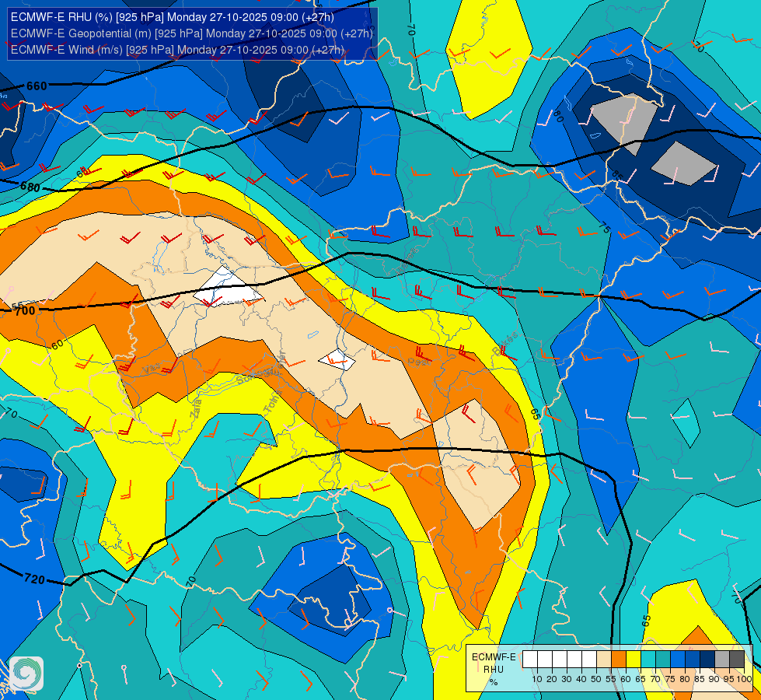Click the 95 tick label in legend
The image size is (761, 700).
[x=729, y=679]
